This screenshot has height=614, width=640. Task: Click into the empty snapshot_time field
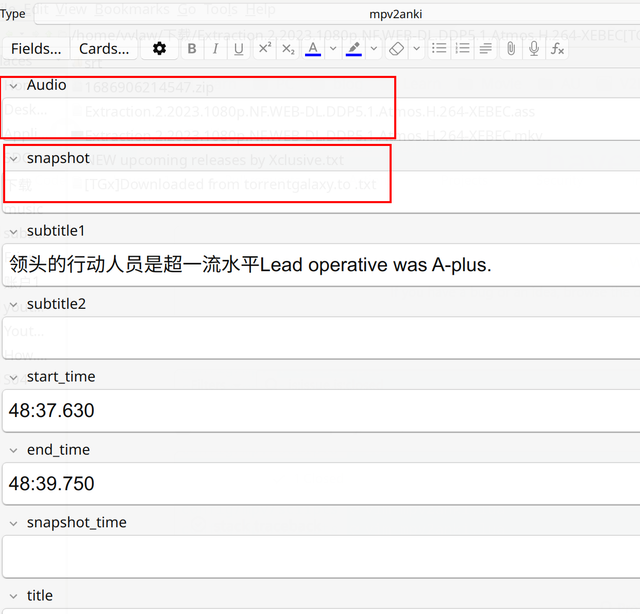[x=322, y=556]
